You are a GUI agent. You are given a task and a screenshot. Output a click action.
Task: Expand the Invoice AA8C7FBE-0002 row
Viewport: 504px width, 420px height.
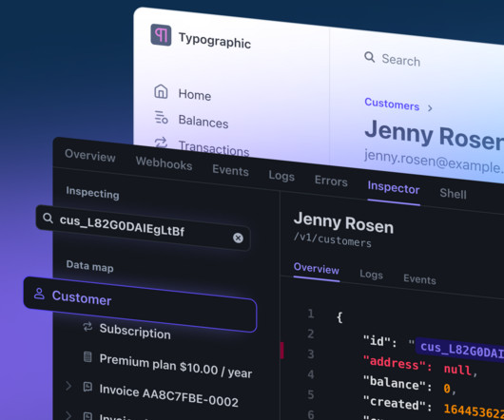tap(68, 386)
